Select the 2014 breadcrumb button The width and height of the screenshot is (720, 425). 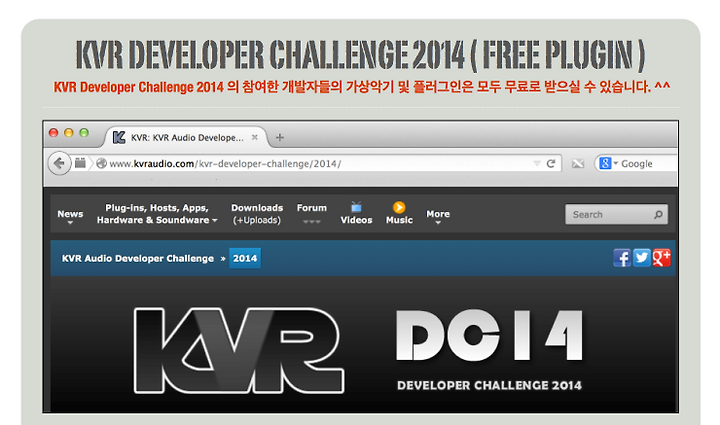click(245, 258)
